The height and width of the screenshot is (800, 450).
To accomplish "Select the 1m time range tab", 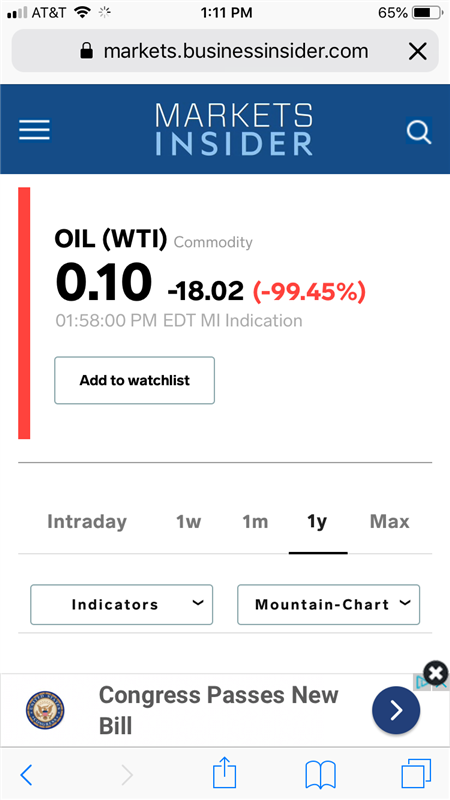I will 255,521.
